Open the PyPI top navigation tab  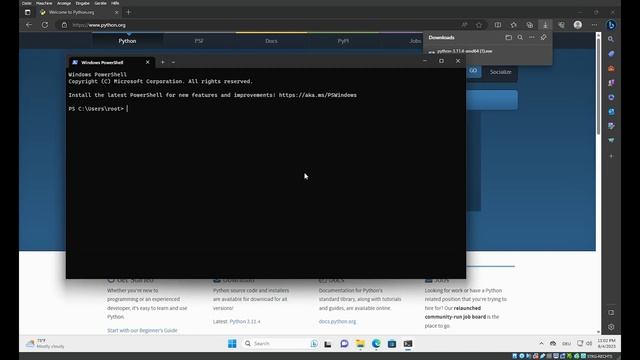pyautogui.click(x=343, y=41)
